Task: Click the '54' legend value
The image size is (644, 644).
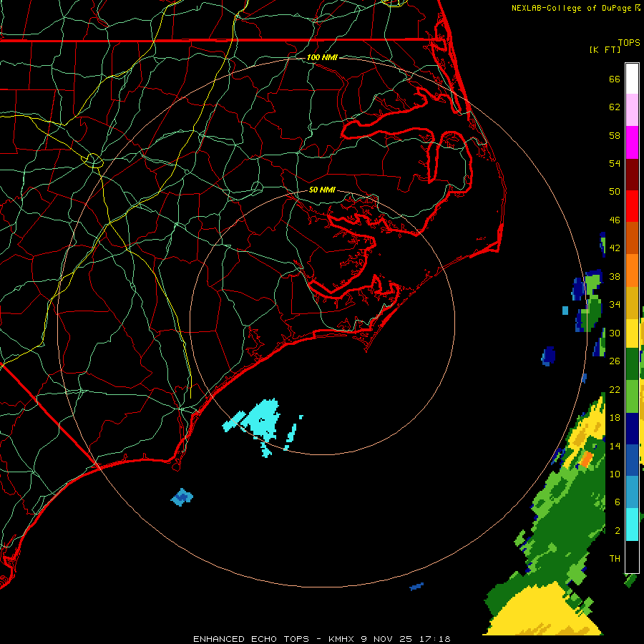Action: click(615, 163)
